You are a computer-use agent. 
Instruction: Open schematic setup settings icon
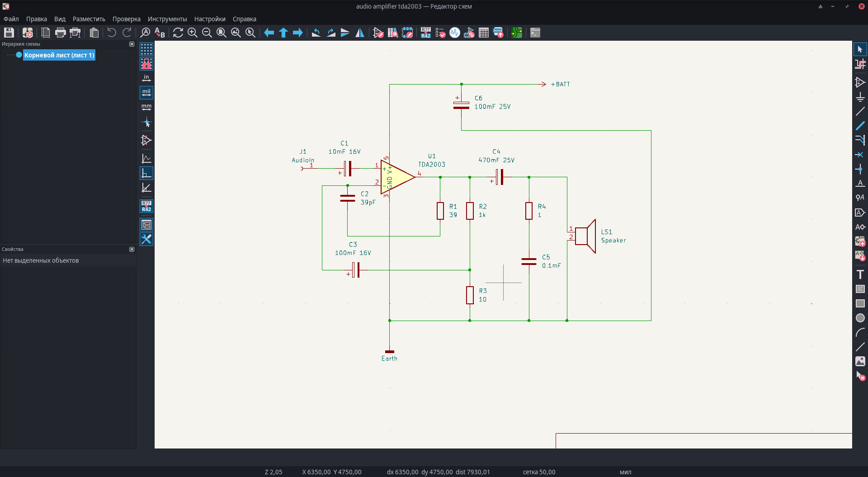28,33
